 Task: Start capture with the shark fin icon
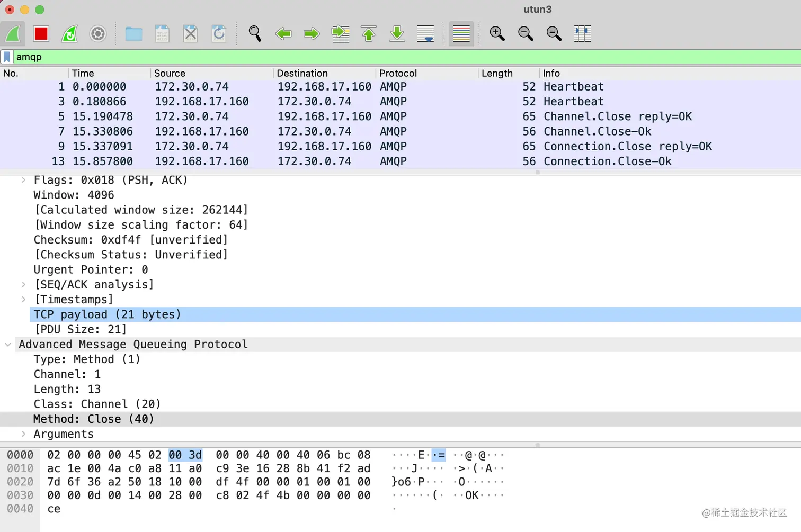pos(13,34)
